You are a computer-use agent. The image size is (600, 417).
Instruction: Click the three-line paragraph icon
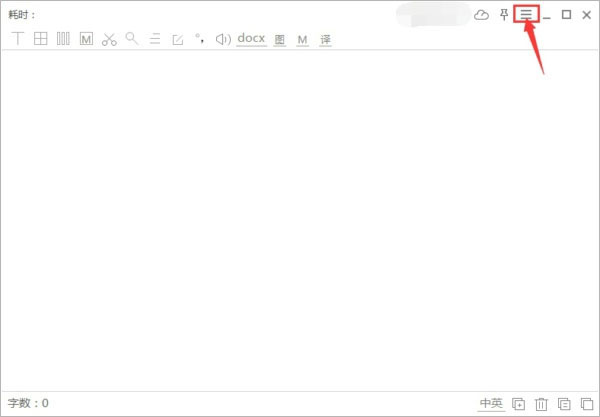tap(155, 39)
